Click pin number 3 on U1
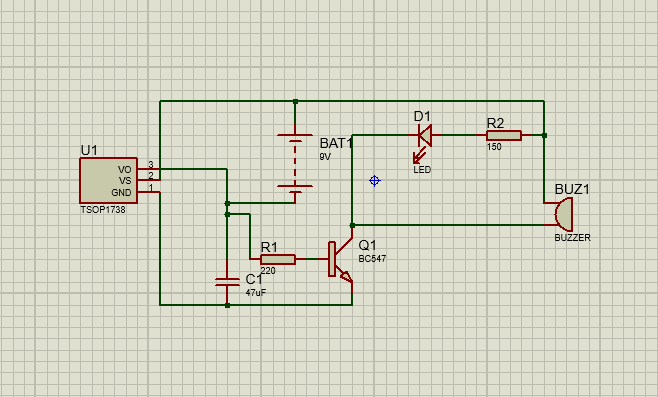The height and width of the screenshot is (397, 658). click(x=151, y=165)
